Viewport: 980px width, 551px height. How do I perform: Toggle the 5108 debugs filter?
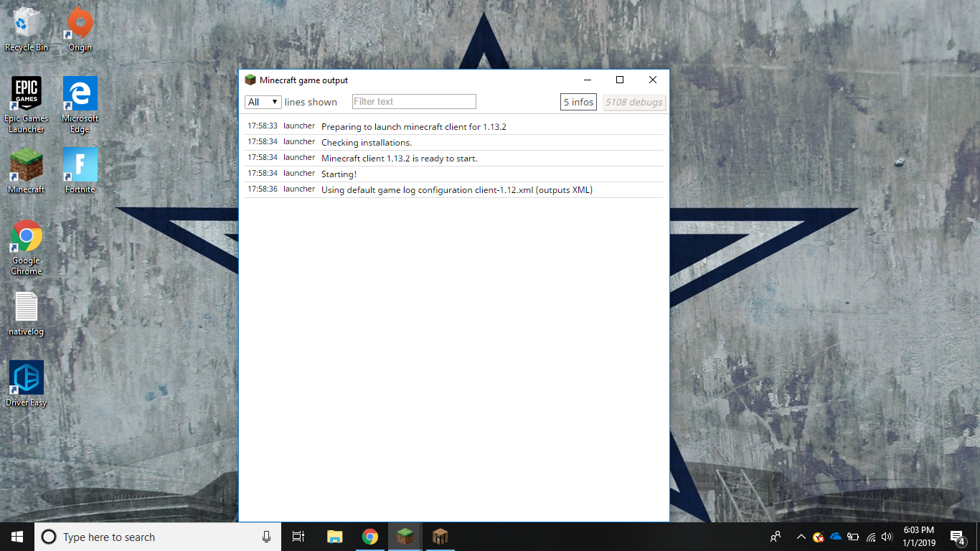pos(633,102)
